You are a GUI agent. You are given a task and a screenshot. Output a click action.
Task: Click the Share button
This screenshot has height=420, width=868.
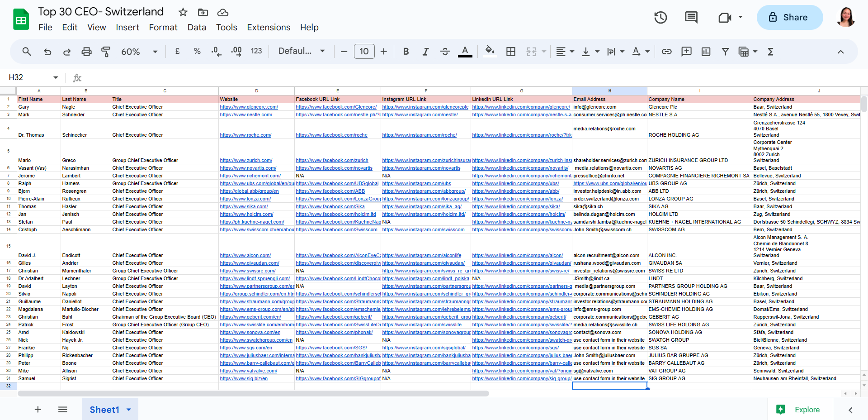(x=789, y=18)
